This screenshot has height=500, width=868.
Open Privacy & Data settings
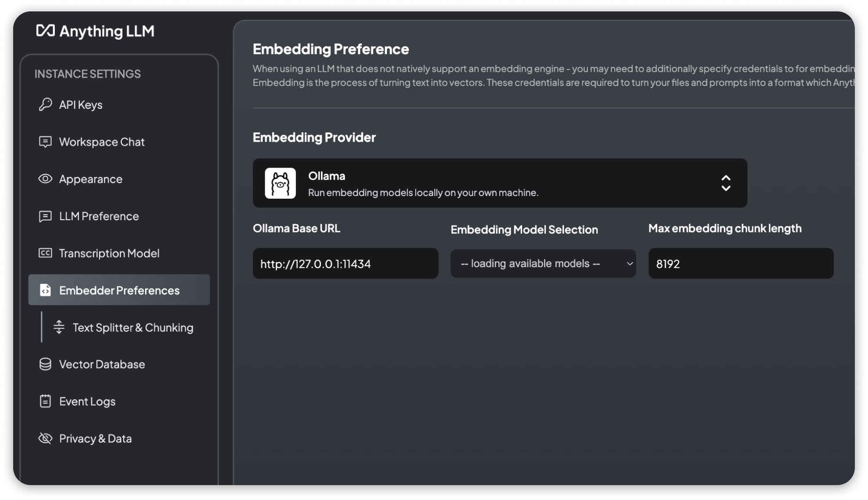point(119,438)
